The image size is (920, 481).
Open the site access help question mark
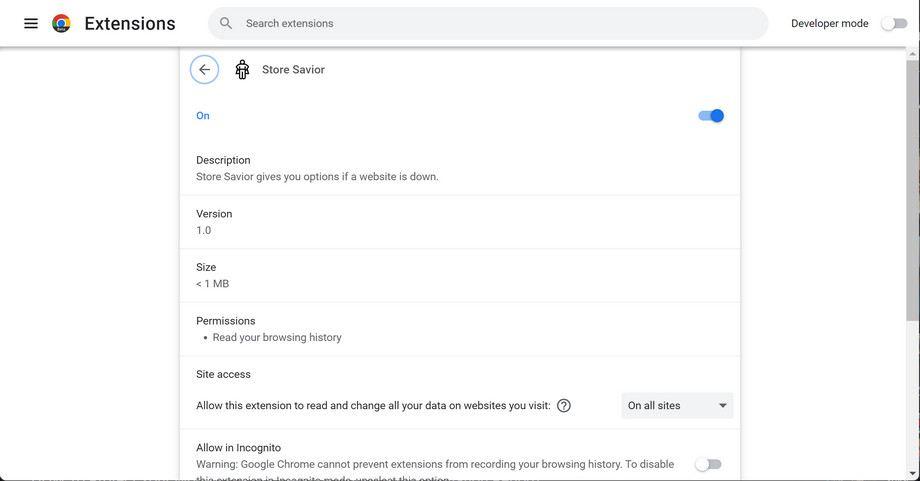(x=564, y=405)
